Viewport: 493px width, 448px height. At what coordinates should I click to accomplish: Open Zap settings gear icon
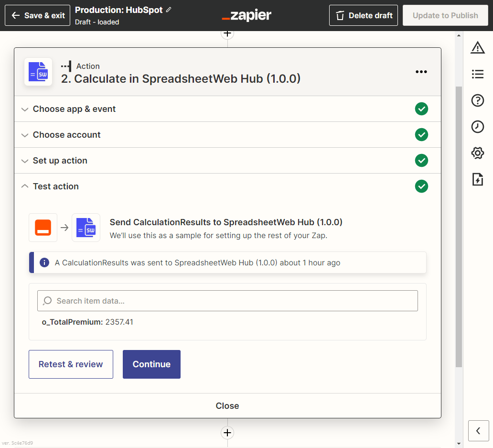[477, 153]
